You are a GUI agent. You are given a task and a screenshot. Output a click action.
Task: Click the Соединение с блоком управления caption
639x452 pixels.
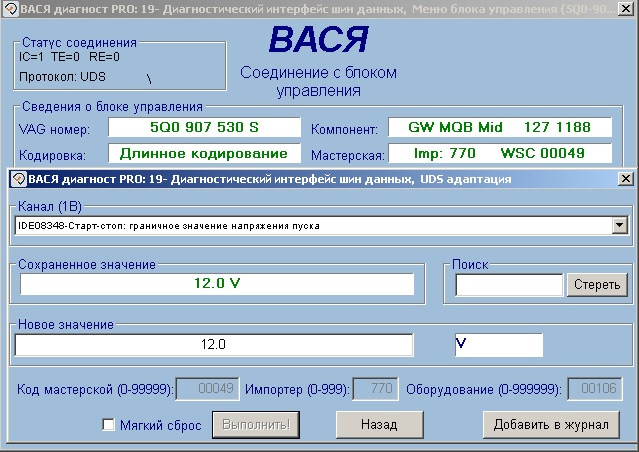point(318,81)
